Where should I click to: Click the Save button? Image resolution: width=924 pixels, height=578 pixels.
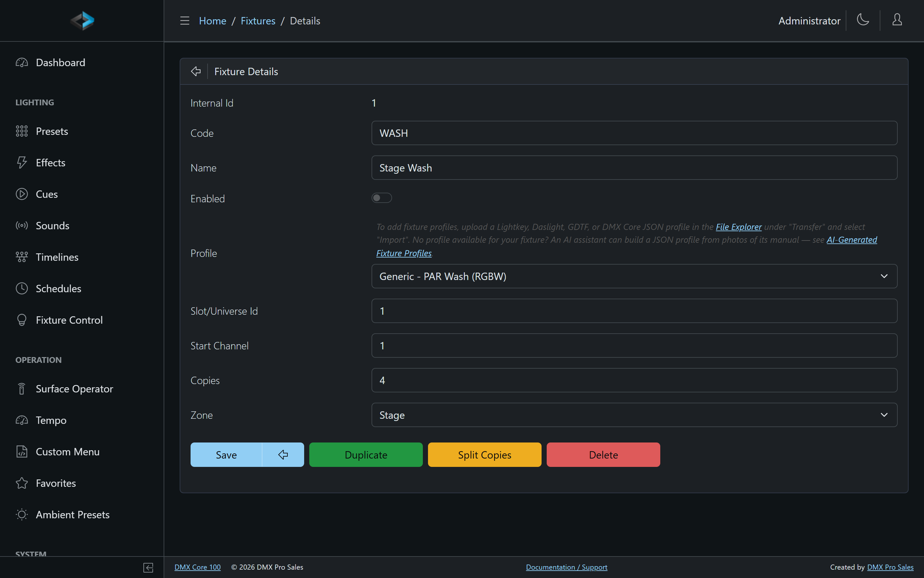tap(226, 454)
